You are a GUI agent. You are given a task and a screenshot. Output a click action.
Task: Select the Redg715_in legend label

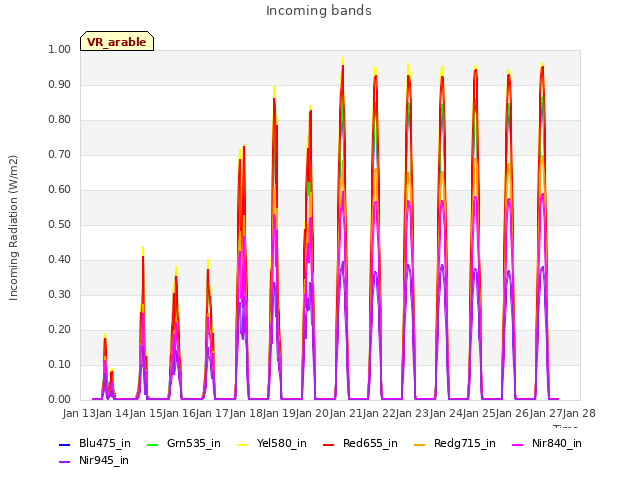click(x=465, y=444)
